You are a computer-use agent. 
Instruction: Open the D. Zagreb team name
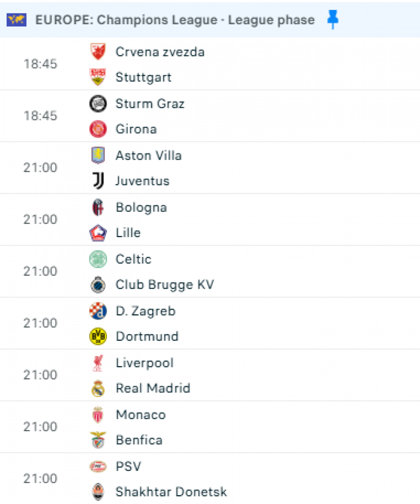pos(146,311)
